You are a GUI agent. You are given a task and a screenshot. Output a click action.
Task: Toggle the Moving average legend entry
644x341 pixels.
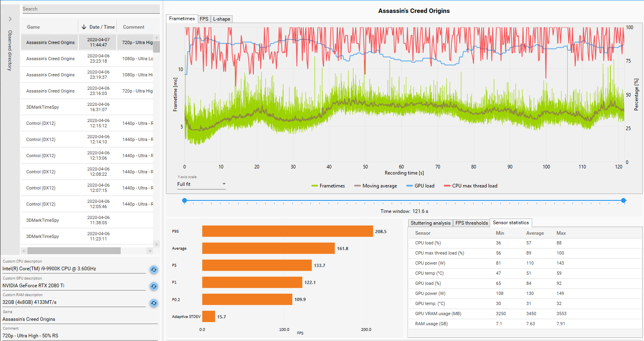point(375,186)
